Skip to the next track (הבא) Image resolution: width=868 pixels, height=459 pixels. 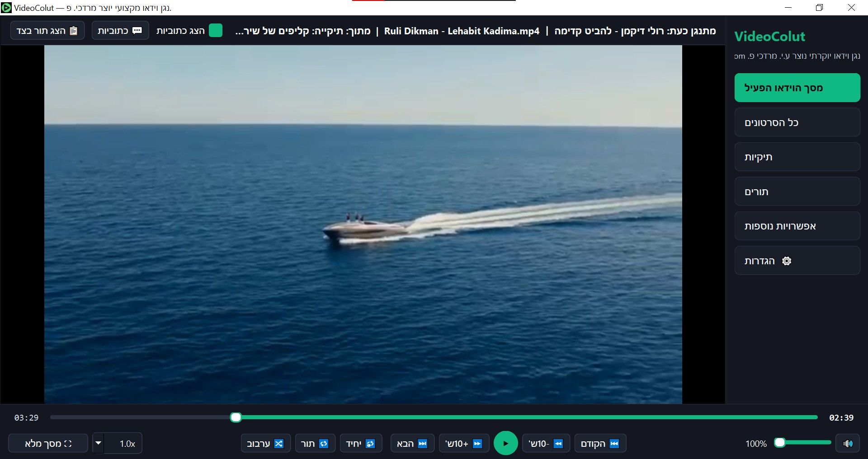(412, 443)
